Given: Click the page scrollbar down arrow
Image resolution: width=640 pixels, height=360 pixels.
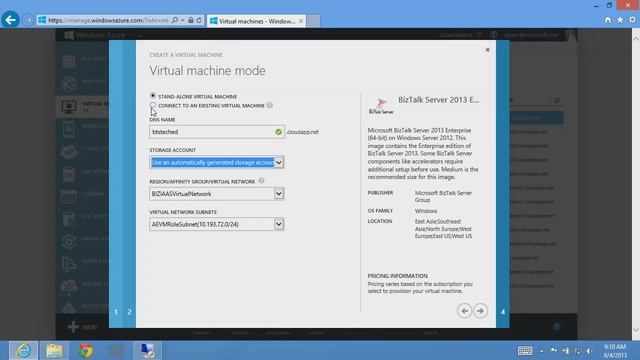Looking at the screenshot, I should click(636, 330).
